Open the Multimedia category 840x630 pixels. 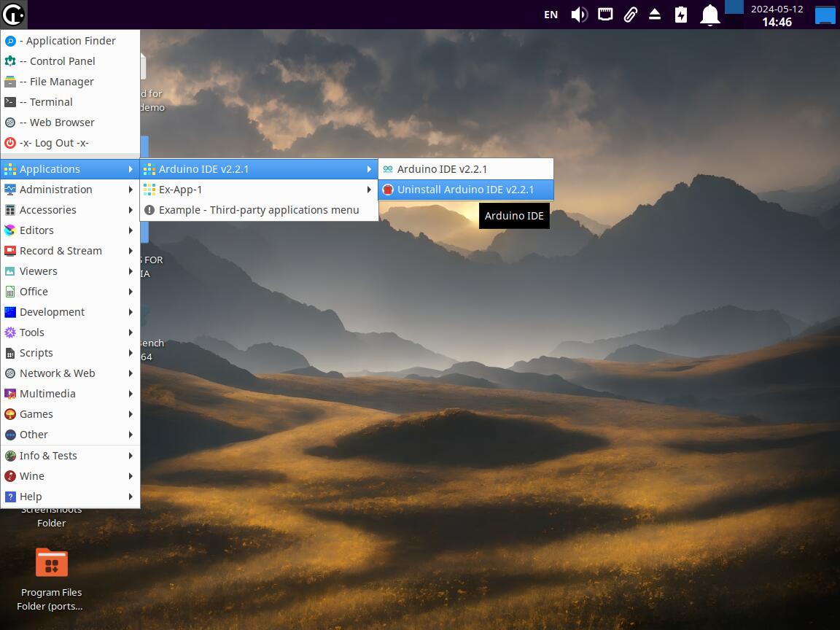point(70,393)
